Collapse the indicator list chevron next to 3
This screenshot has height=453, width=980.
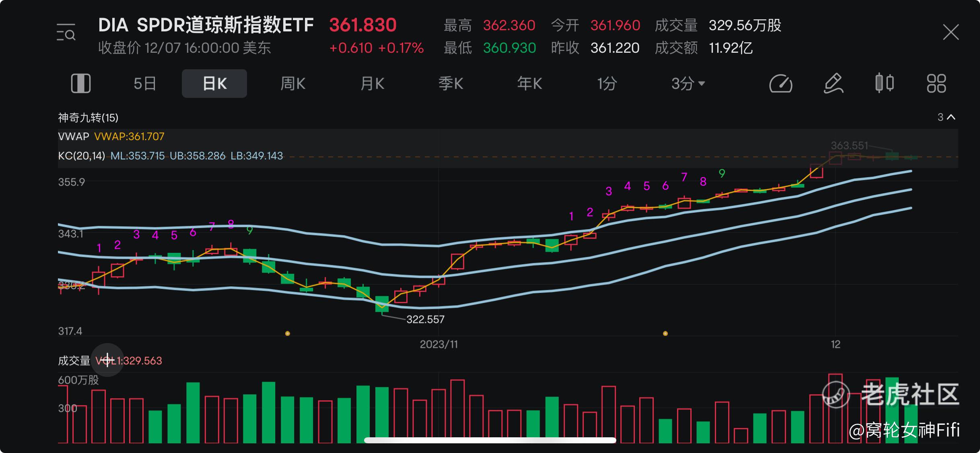951,117
